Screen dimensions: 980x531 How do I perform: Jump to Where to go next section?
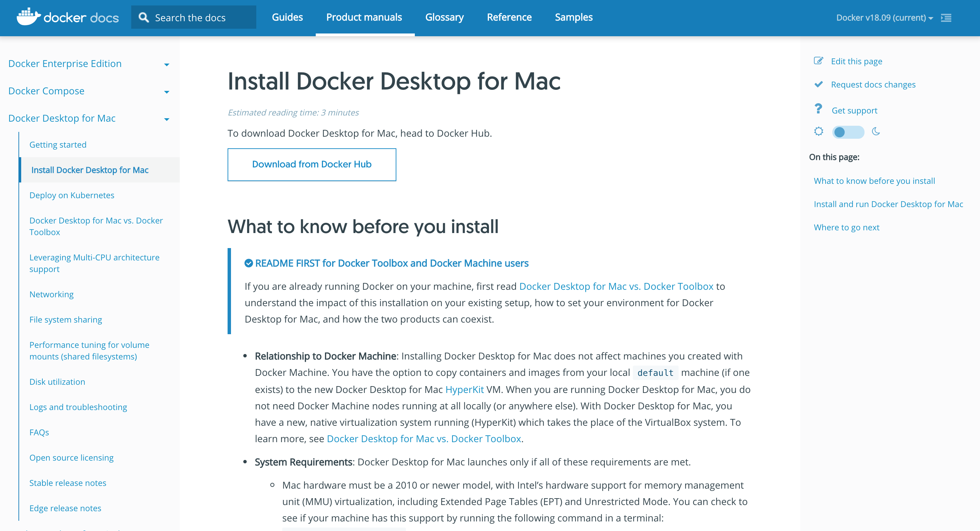[x=846, y=228]
